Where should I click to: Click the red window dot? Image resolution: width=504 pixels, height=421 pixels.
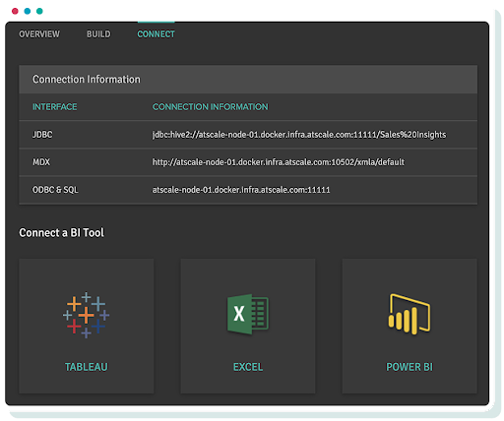coord(15,11)
